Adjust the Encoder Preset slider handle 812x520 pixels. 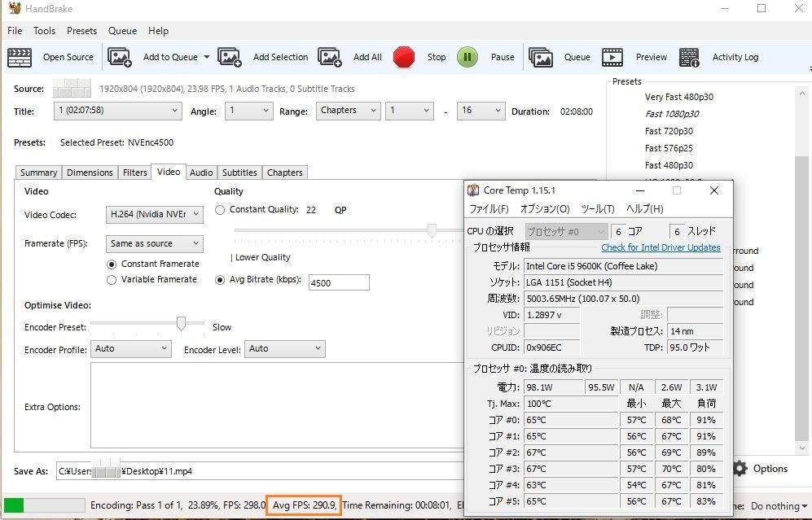181,323
